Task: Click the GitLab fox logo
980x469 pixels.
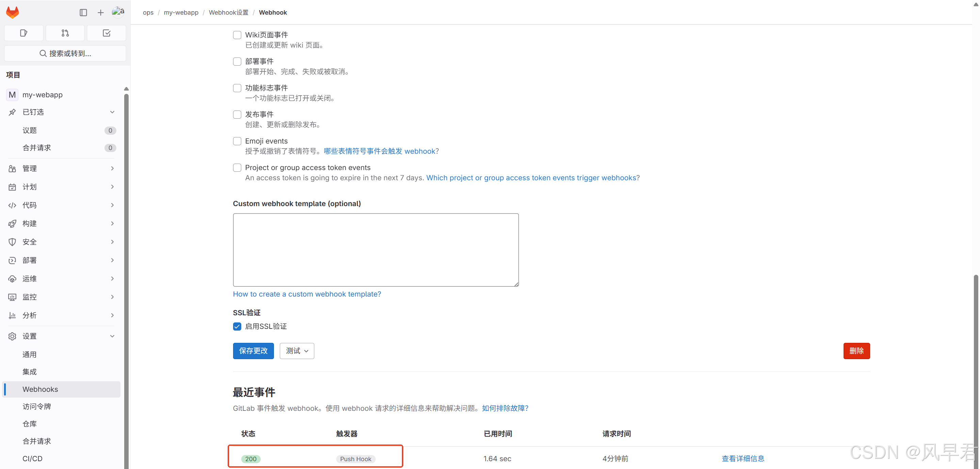Action: point(13,13)
